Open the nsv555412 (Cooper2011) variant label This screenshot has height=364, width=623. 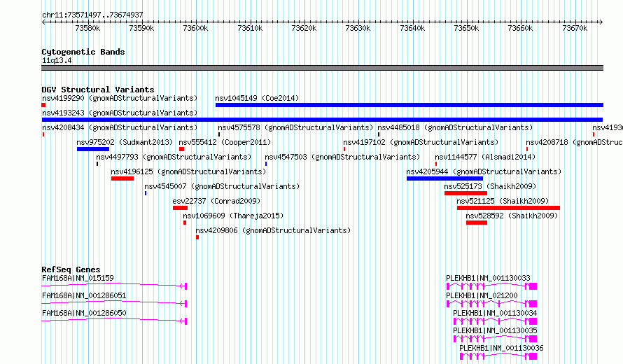(x=225, y=142)
